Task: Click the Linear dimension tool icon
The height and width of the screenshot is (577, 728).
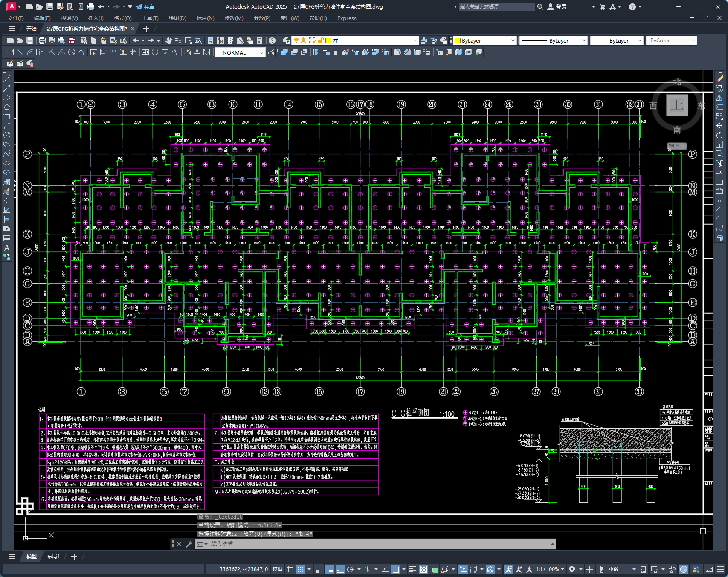Action: (x=10, y=52)
